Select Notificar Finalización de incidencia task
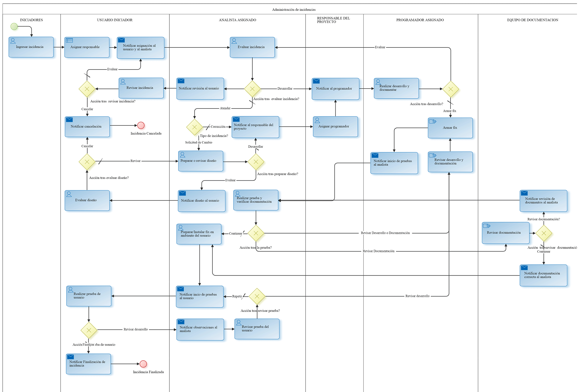 88,364
